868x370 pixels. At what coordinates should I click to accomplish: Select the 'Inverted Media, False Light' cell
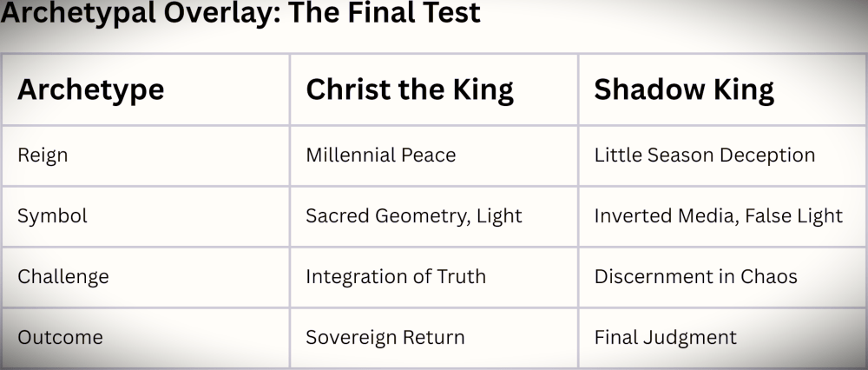tap(718, 216)
